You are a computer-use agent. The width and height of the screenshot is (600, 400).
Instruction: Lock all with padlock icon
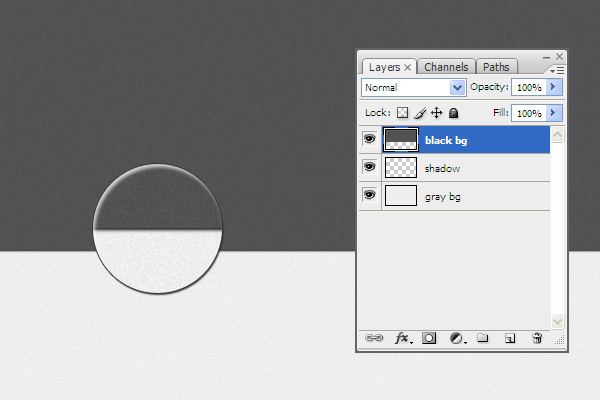pyautogui.click(x=453, y=113)
